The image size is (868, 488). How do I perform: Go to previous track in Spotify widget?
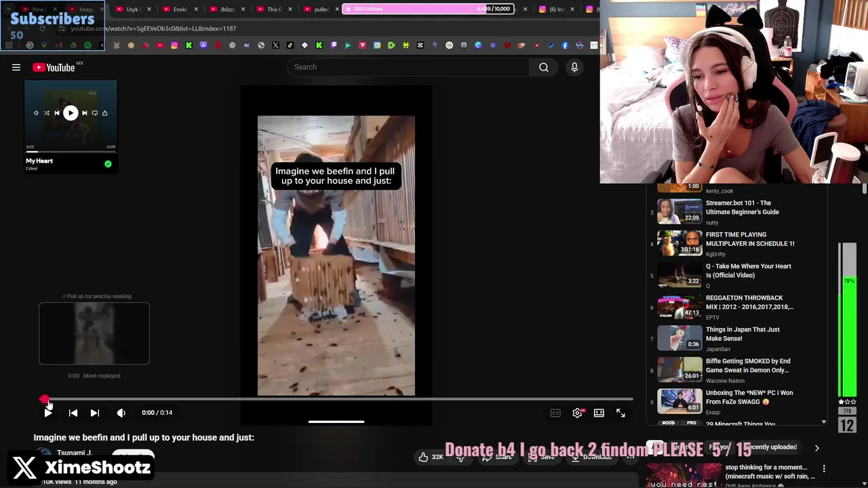point(57,113)
